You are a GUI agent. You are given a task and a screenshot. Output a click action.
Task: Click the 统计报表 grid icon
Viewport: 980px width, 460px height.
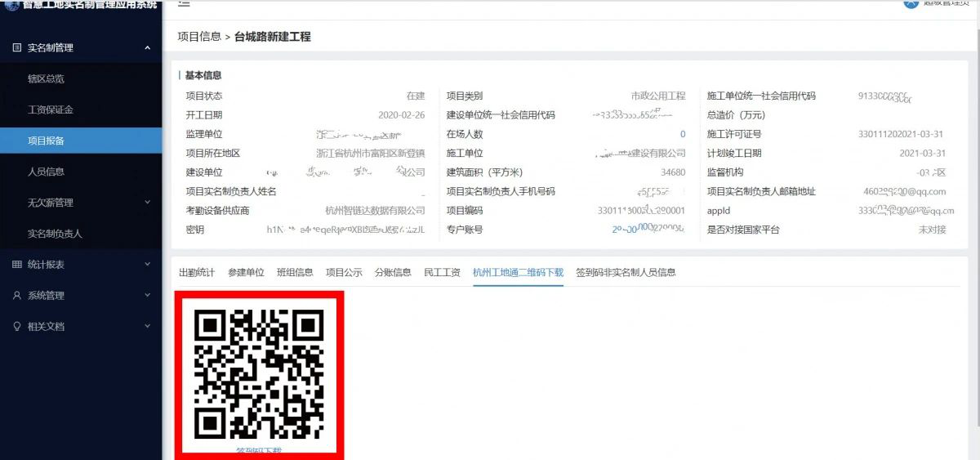coord(16,265)
